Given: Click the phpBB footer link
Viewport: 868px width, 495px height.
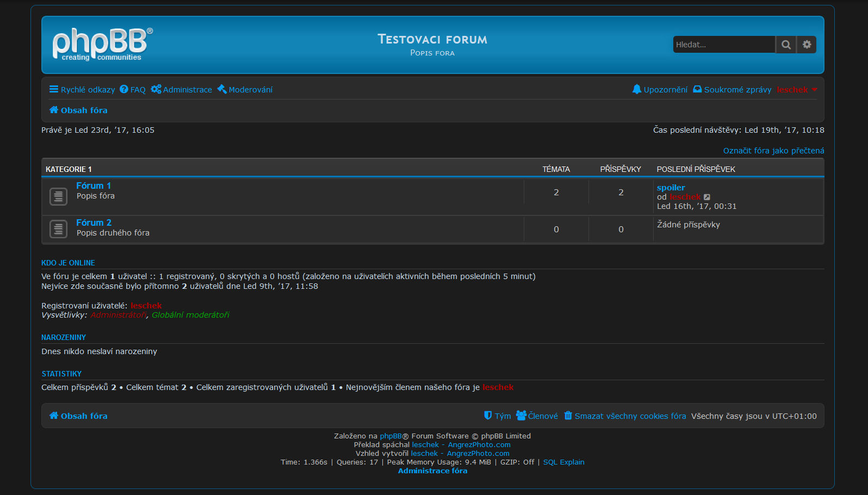Looking at the screenshot, I should click(x=390, y=436).
